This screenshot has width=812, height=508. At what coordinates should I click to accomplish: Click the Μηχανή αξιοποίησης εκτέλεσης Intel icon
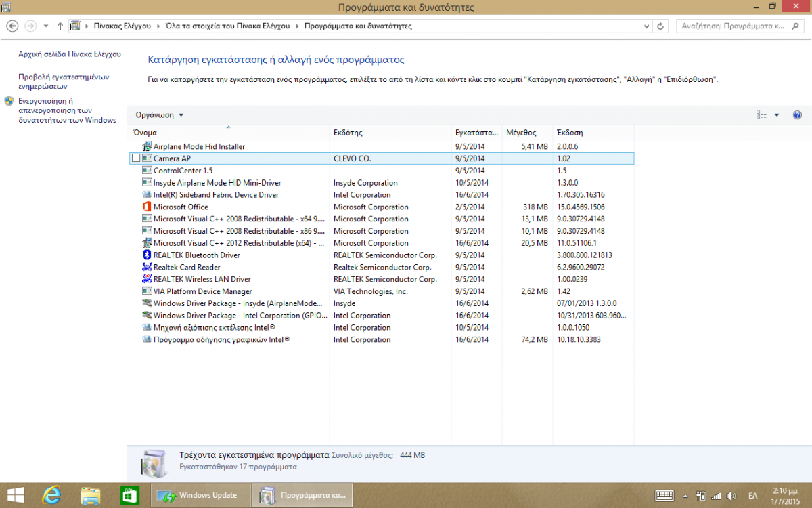pyautogui.click(x=148, y=327)
